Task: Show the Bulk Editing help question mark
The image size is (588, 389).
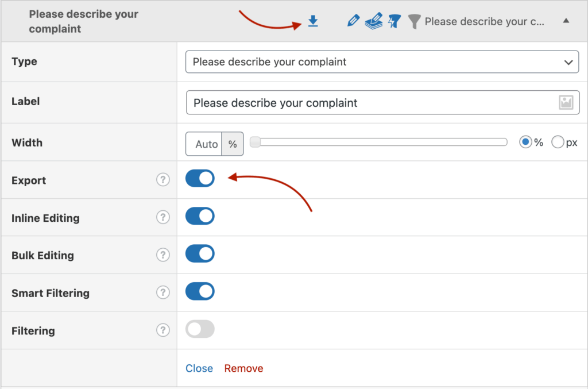Action: [163, 255]
